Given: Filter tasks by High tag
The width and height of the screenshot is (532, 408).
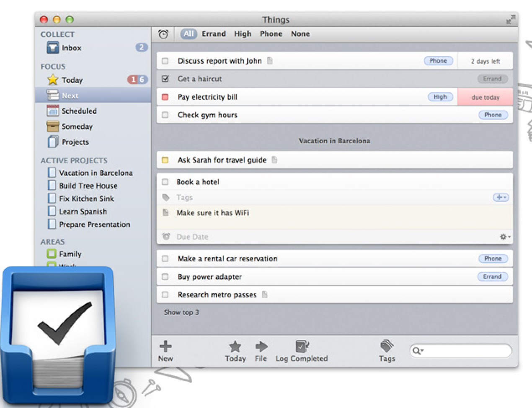Looking at the screenshot, I should click(x=243, y=34).
